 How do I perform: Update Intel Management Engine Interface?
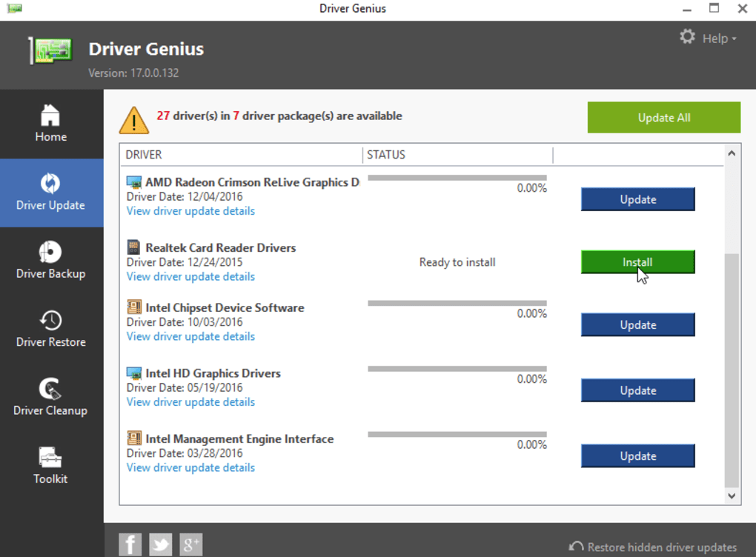click(x=638, y=456)
